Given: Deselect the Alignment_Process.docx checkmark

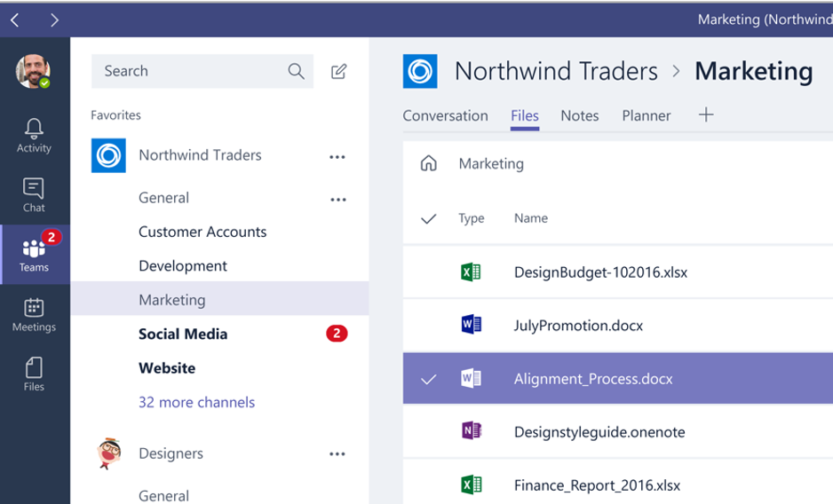Looking at the screenshot, I should [429, 379].
